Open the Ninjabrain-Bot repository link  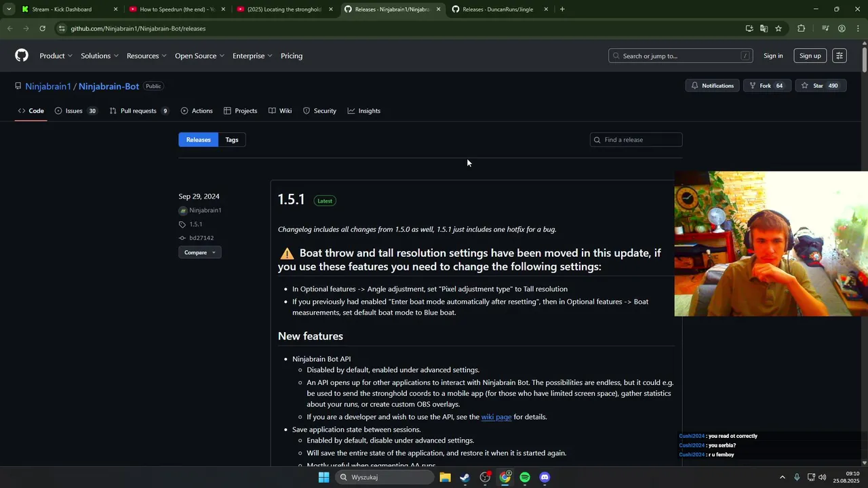[108, 86]
